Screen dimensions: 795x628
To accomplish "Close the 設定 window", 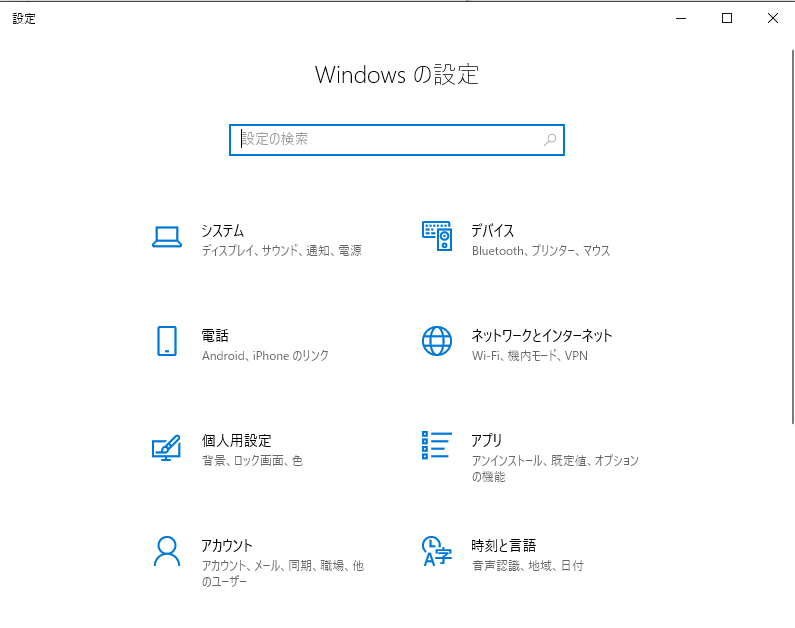I will (772, 18).
